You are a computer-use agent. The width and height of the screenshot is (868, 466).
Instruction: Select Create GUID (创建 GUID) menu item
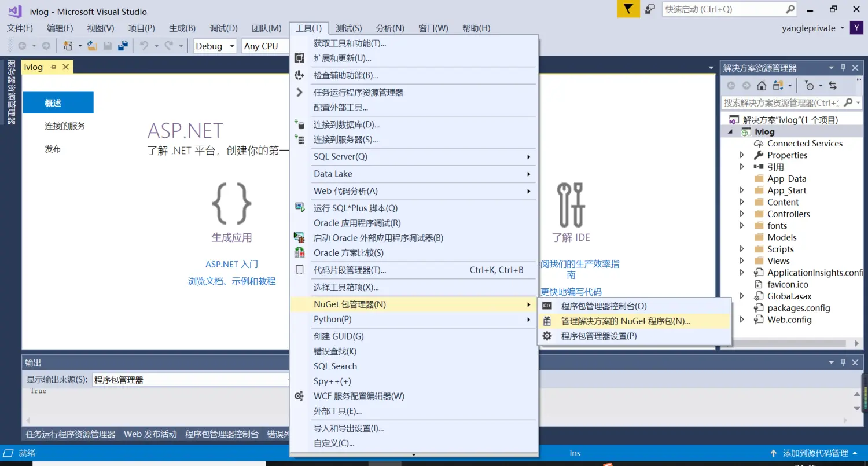tap(414, 336)
